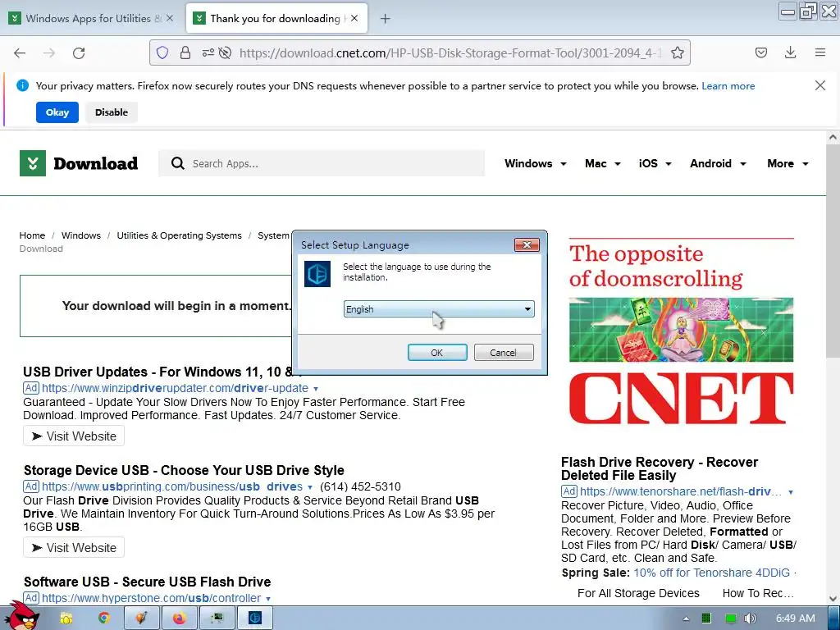Expand usbprinting ad options arrow
This screenshot has height=630, width=840.
[309, 487]
